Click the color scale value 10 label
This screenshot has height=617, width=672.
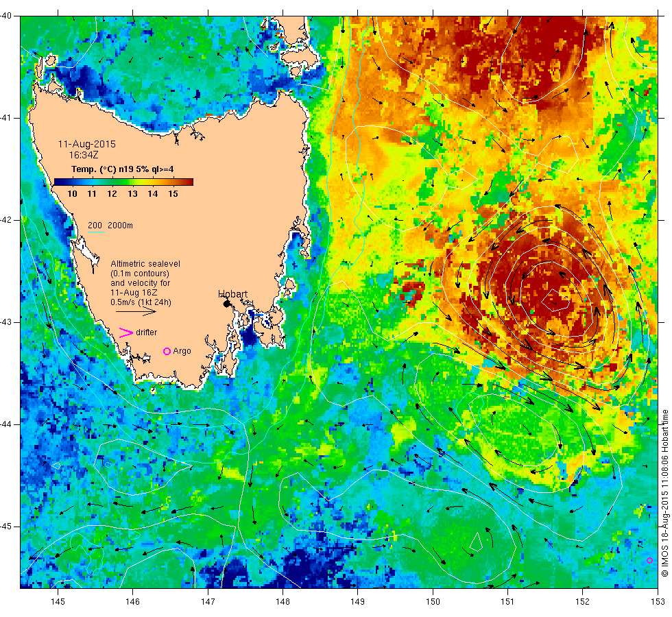72,194
